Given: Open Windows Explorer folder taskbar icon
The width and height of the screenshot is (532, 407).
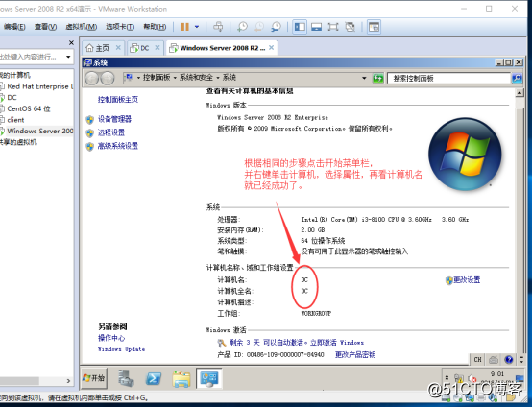Looking at the screenshot, I should click(181, 379).
